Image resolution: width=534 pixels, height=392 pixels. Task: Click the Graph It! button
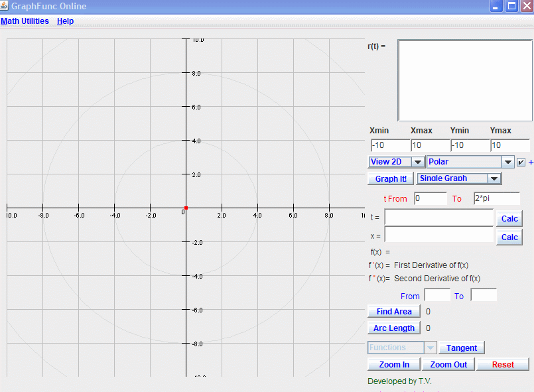(391, 178)
